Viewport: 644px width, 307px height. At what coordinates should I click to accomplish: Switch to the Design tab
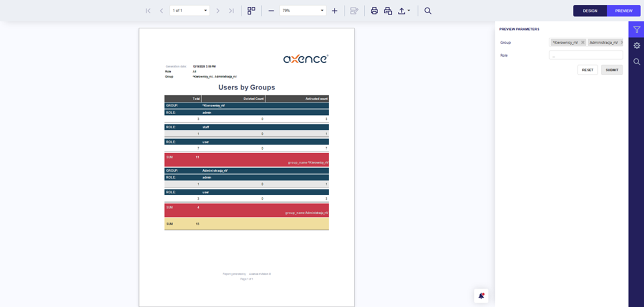590,11
